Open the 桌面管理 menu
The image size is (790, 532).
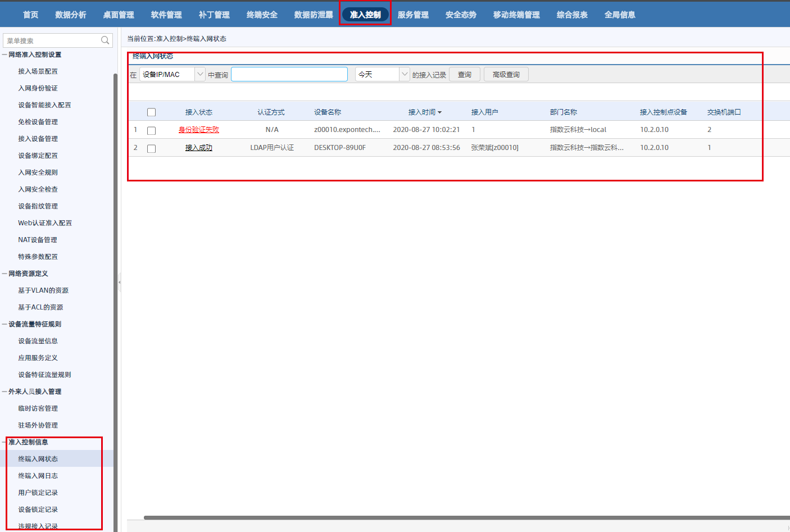coord(119,15)
